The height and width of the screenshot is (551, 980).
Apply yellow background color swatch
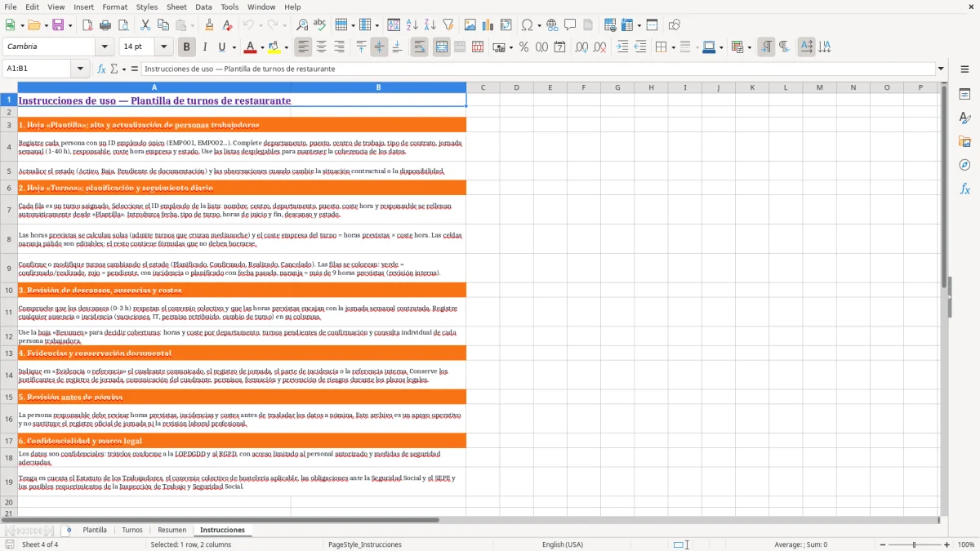point(274,47)
